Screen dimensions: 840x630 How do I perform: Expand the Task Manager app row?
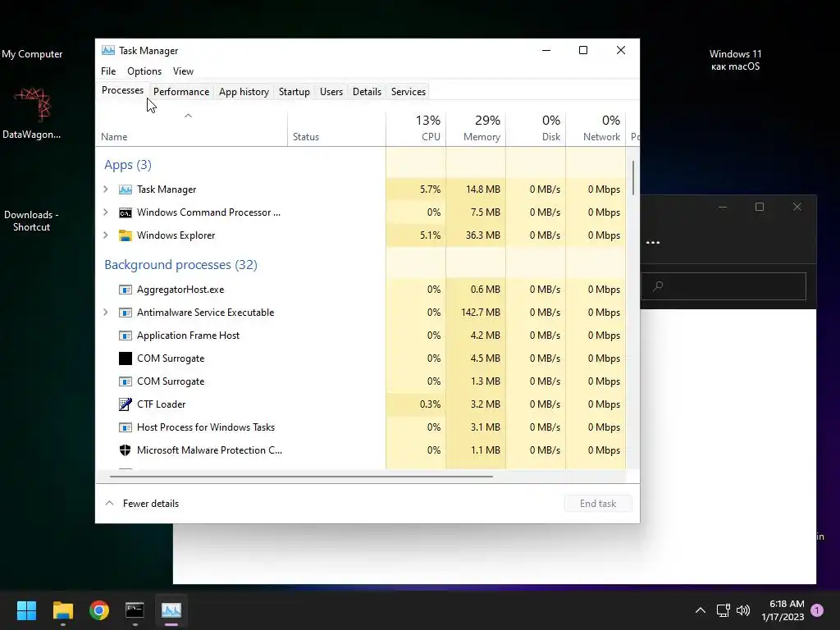(106, 189)
